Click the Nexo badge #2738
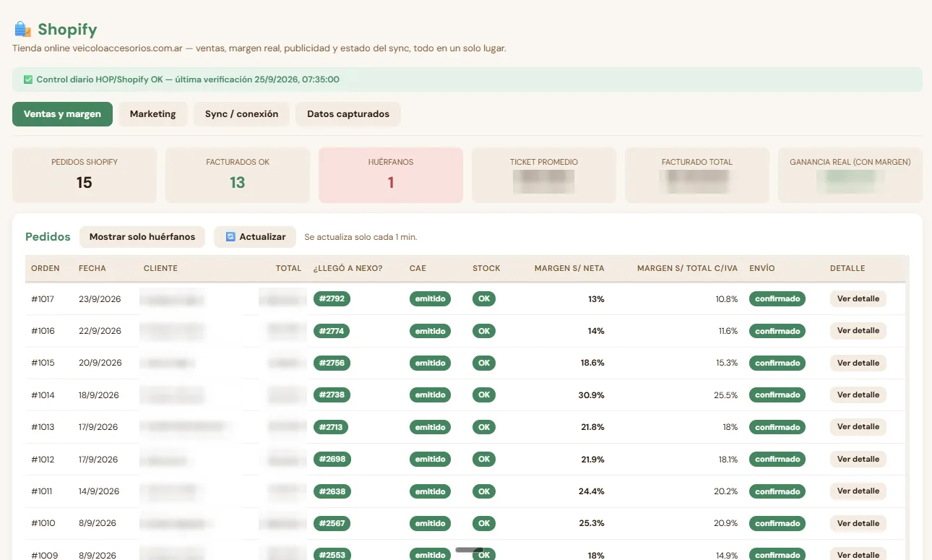Viewport: 932px width, 560px height. click(x=332, y=395)
